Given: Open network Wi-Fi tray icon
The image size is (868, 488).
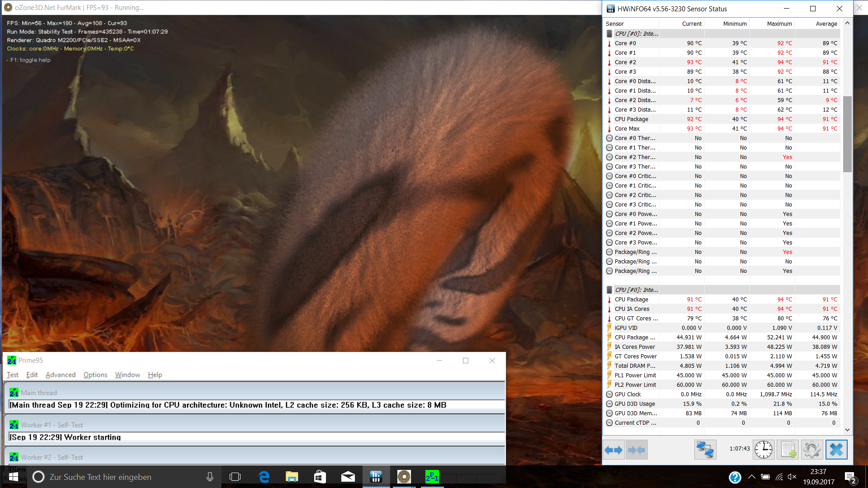Looking at the screenshot, I should pos(779,477).
